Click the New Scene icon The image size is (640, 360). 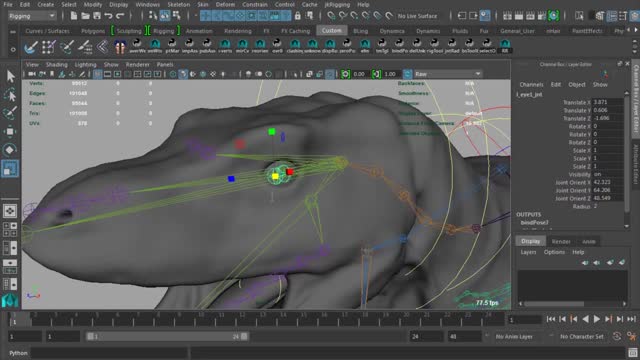coord(74,16)
